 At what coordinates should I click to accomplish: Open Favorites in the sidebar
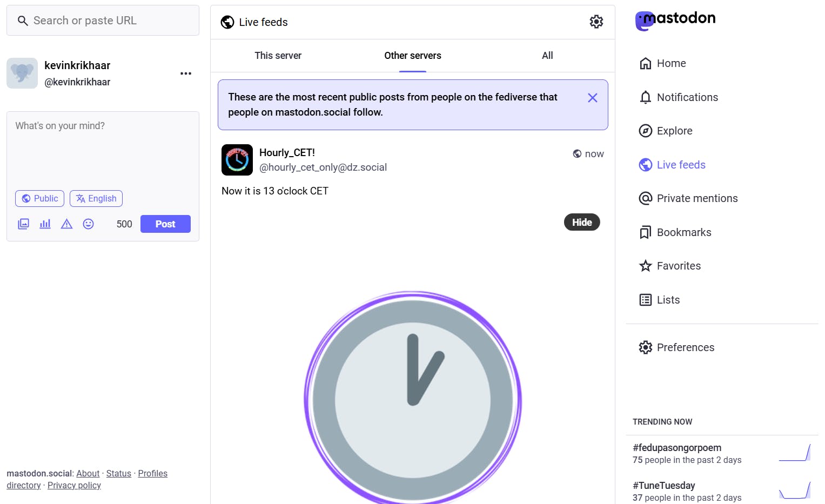pos(678,266)
